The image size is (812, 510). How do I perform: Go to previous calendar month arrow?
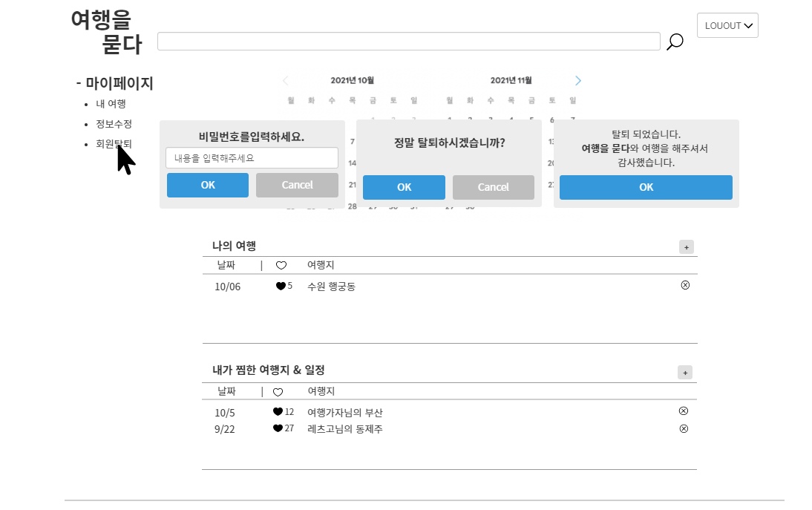[285, 81]
